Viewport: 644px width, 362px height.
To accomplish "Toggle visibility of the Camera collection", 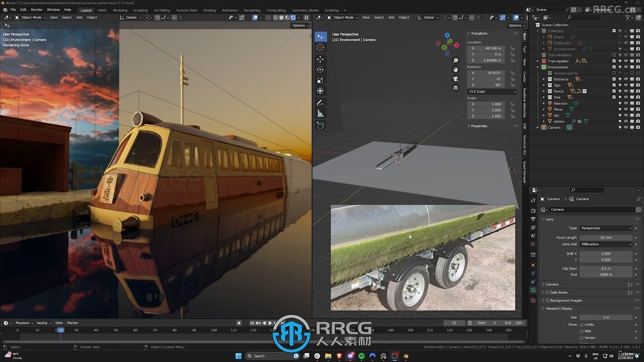I will (626, 127).
